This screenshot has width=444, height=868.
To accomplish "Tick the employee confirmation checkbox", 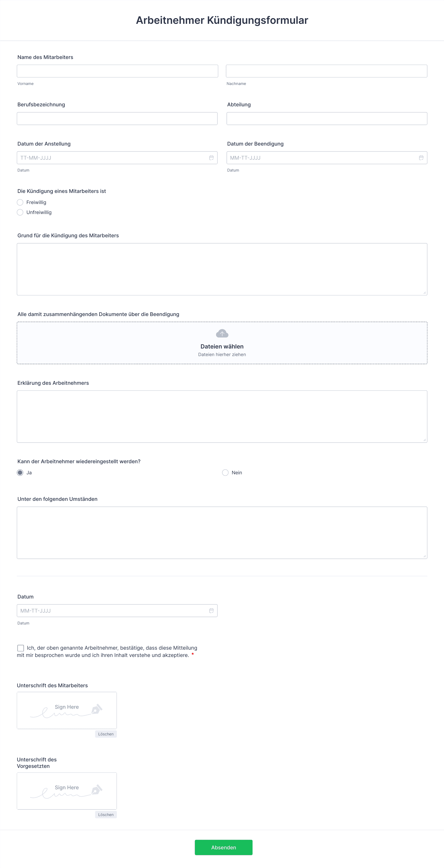I will click(21, 648).
